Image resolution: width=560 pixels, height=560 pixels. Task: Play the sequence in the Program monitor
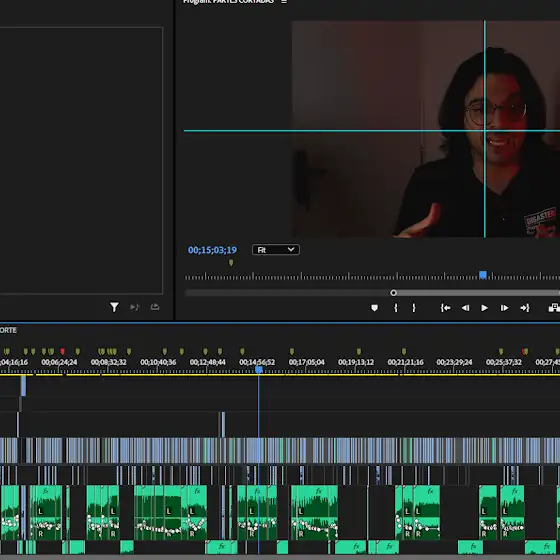click(484, 308)
